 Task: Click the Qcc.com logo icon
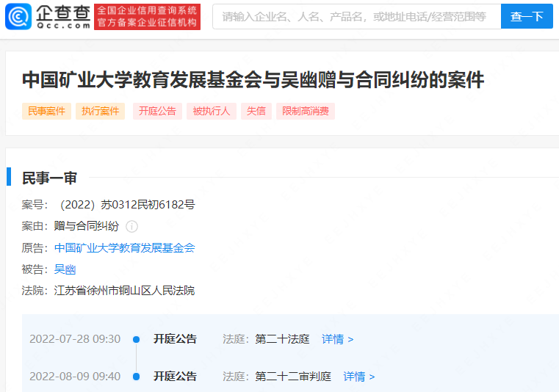[x=18, y=16]
